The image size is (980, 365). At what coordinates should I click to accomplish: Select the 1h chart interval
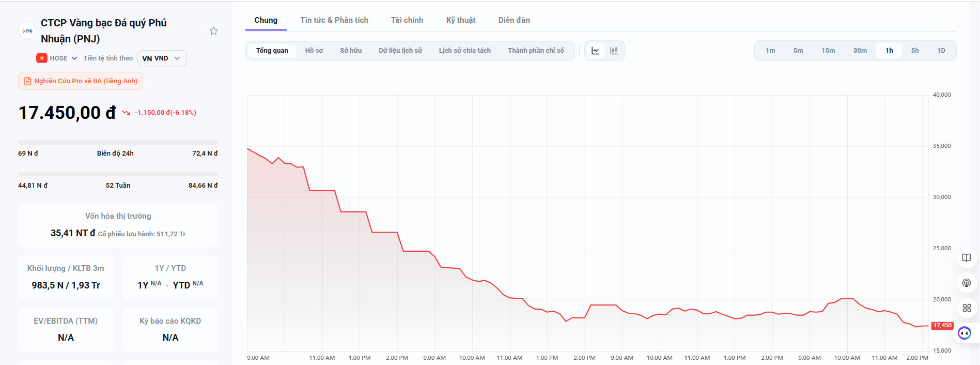[x=889, y=51]
